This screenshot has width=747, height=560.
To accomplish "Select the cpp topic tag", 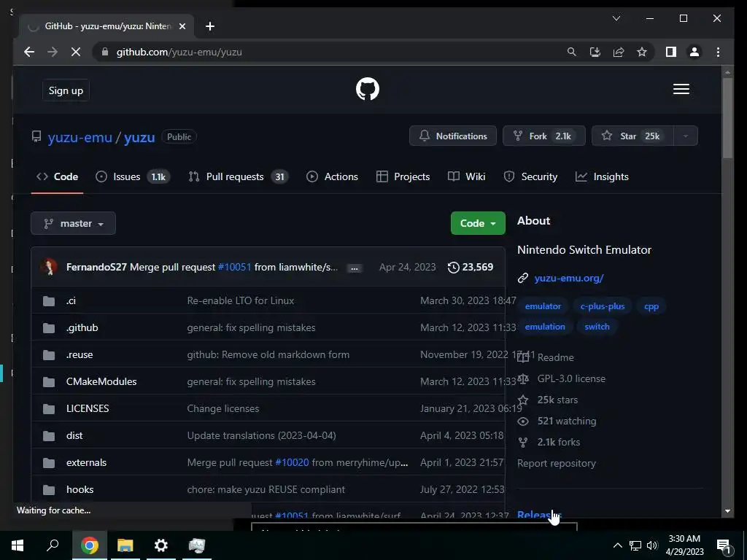I will [x=651, y=306].
